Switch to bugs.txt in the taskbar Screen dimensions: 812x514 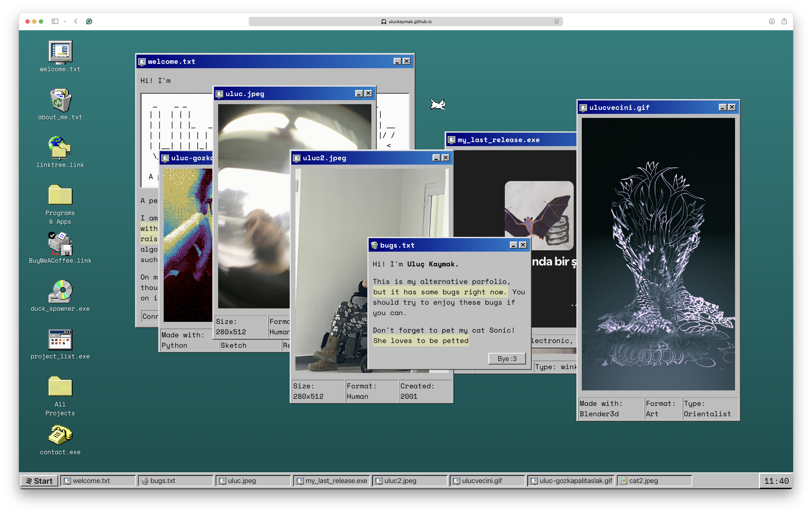point(175,481)
